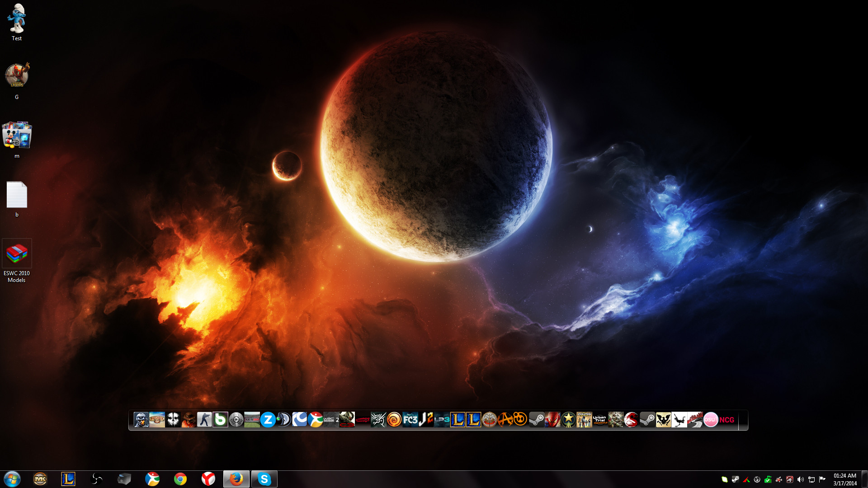Image resolution: width=868 pixels, height=488 pixels.
Task: Launch the WRC 2 dock icon
Action: tap(331, 420)
